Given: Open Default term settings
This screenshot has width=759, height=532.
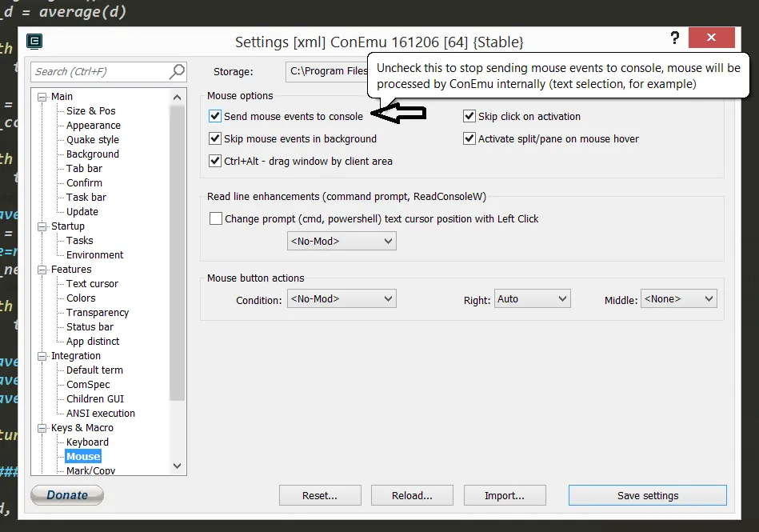Looking at the screenshot, I should (x=94, y=370).
